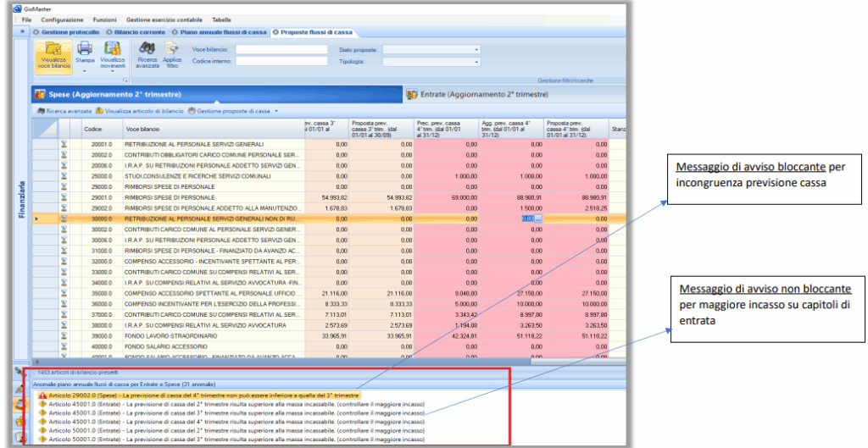
Task: Click the Ricerca avanzata binoculars icon
Action: point(147,49)
